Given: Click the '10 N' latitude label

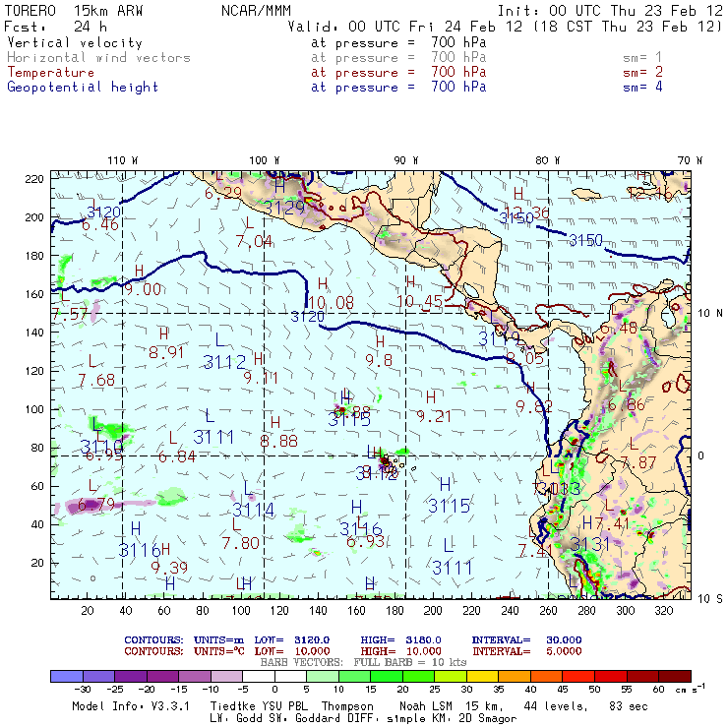Looking at the screenshot, I should tap(710, 314).
